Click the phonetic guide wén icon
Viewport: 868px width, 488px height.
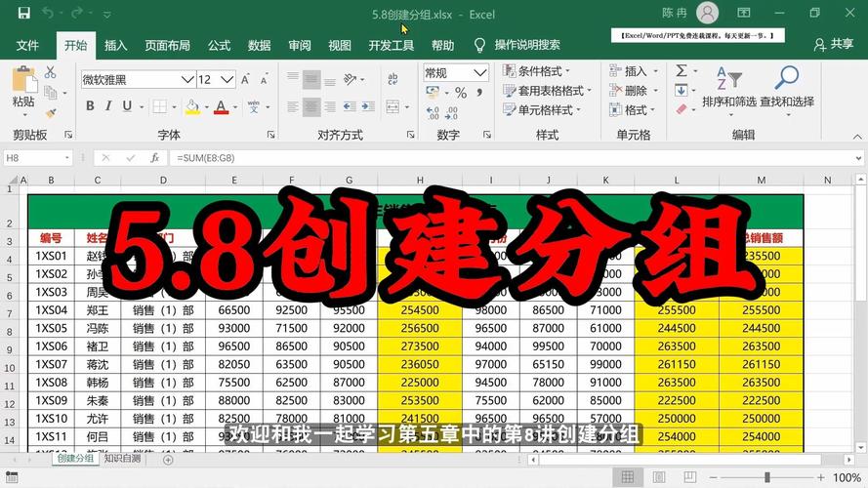pyautogui.click(x=254, y=106)
